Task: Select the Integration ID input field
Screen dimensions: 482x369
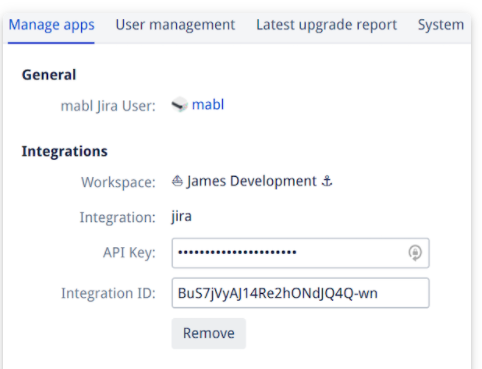Action: tap(300, 293)
